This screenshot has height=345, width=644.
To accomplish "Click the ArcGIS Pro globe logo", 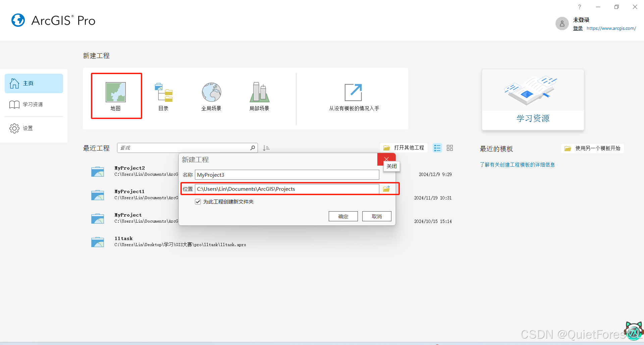I will [18, 20].
